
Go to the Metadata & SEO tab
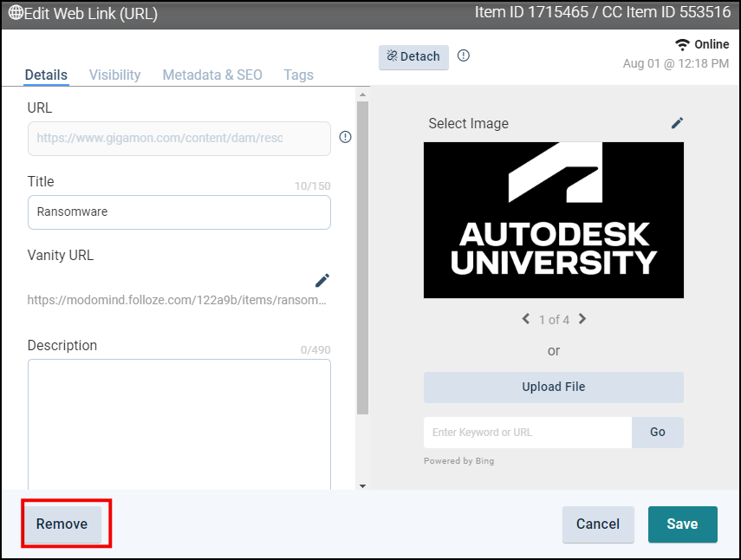coord(212,75)
